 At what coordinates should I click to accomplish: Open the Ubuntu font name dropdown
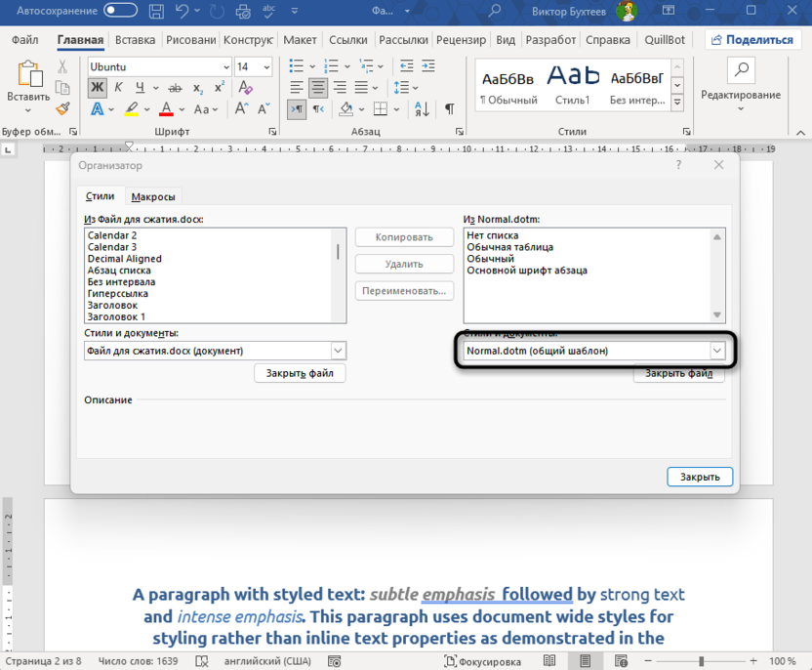225,66
